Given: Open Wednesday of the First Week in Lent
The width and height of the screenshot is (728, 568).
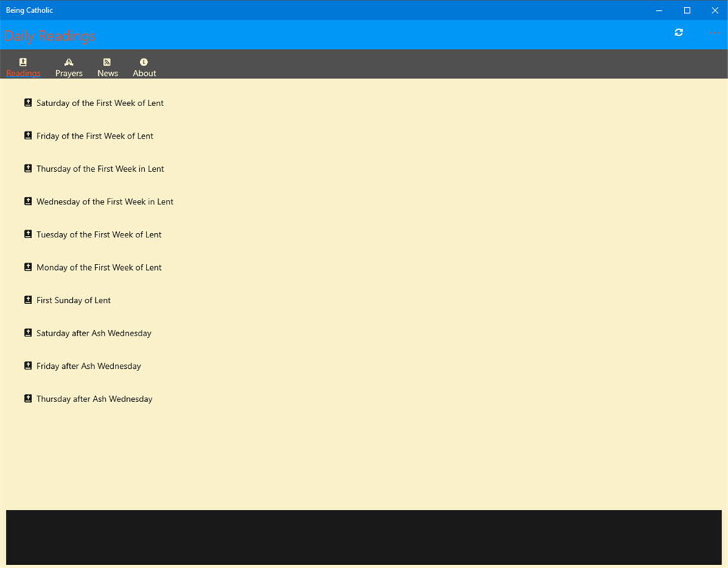Looking at the screenshot, I should coord(105,201).
